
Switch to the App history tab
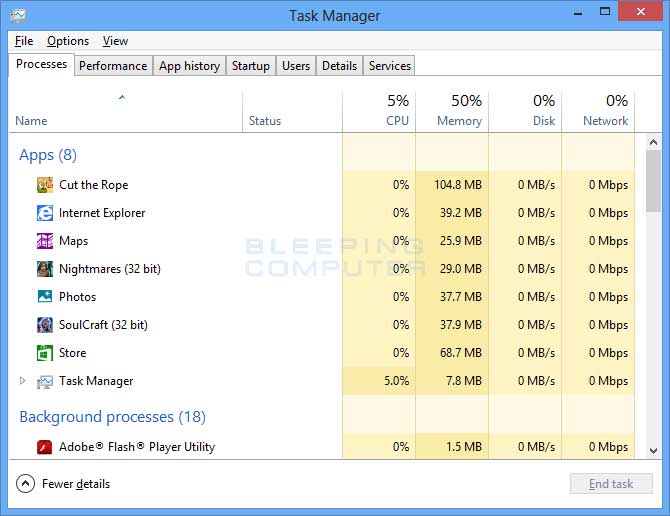(189, 66)
